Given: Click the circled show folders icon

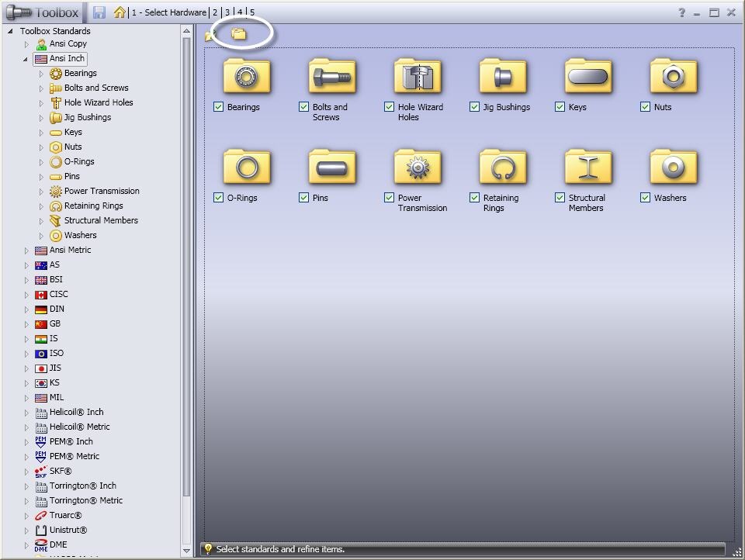Looking at the screenshot, I should point(238,33).
